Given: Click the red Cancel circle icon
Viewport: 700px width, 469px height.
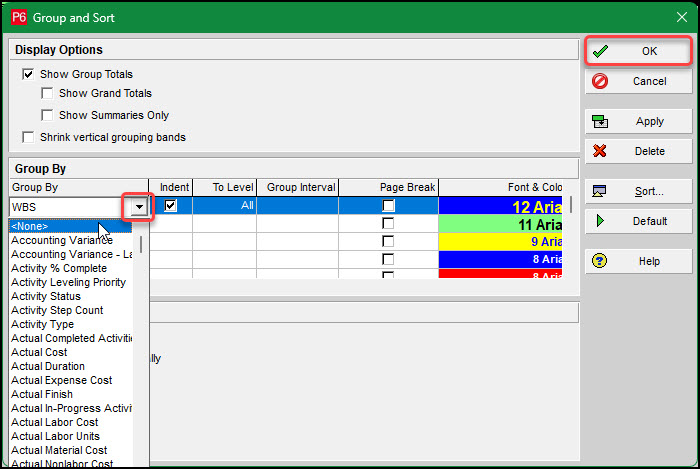Looking at the screenshot, I should point(600,81).
